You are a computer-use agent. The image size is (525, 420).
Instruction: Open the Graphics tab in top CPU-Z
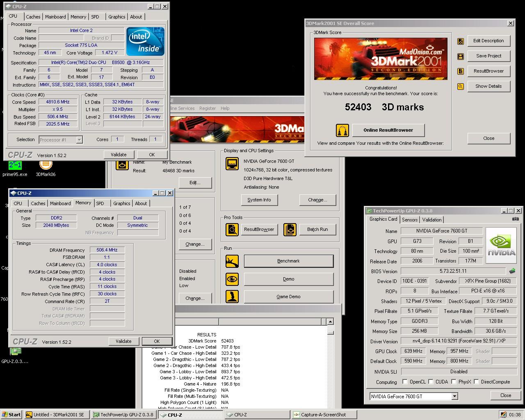point(116,17)
